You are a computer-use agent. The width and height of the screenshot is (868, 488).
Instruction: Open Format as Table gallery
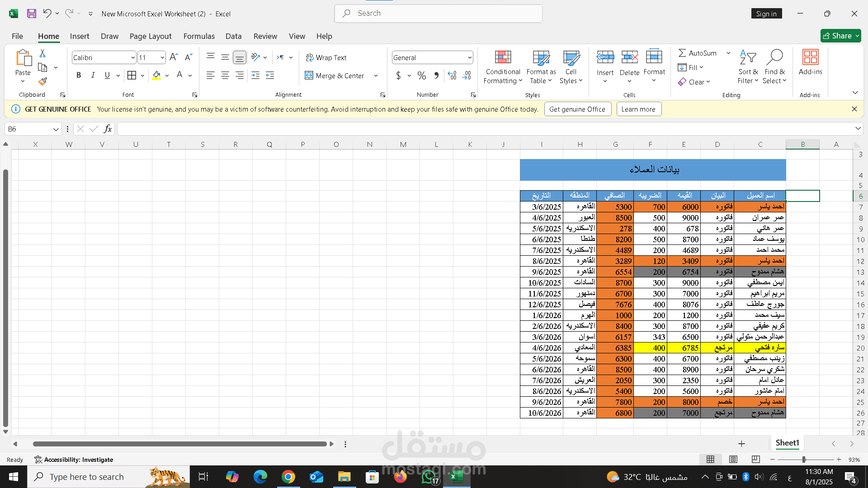[541, 67]
